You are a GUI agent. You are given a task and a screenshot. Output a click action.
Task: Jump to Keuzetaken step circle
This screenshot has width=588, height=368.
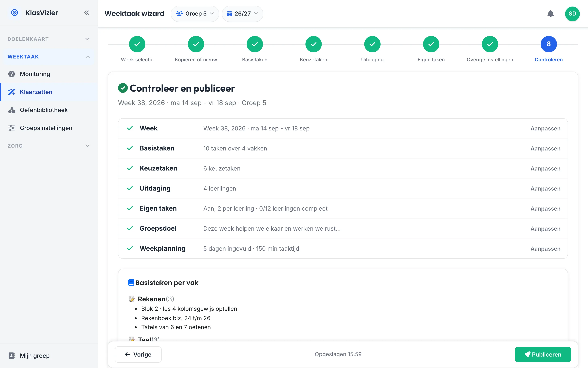(313, 44)
